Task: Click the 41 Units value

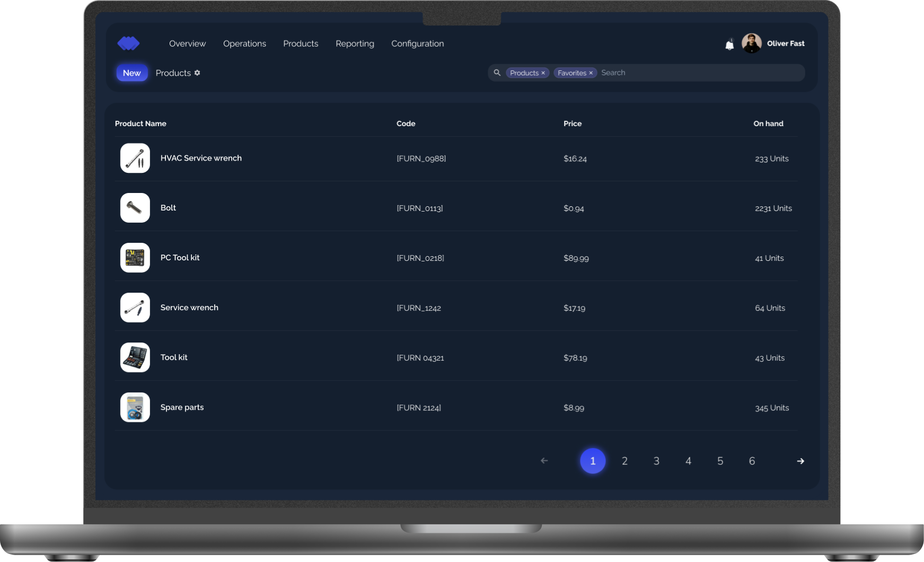Action: [x=769, y=258]
